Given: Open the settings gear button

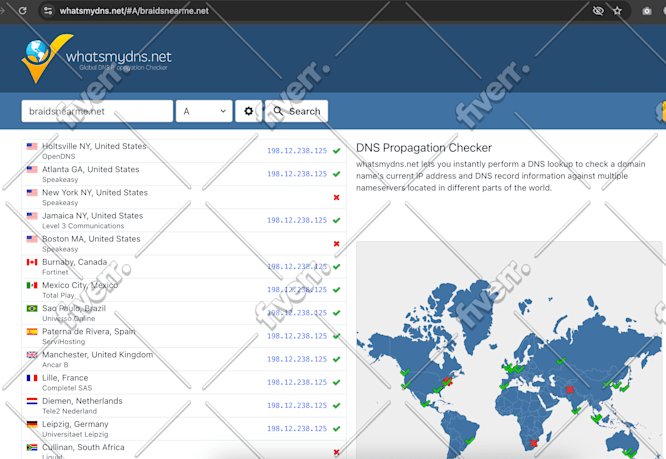Looking at the screenshot, I should 248,111.
